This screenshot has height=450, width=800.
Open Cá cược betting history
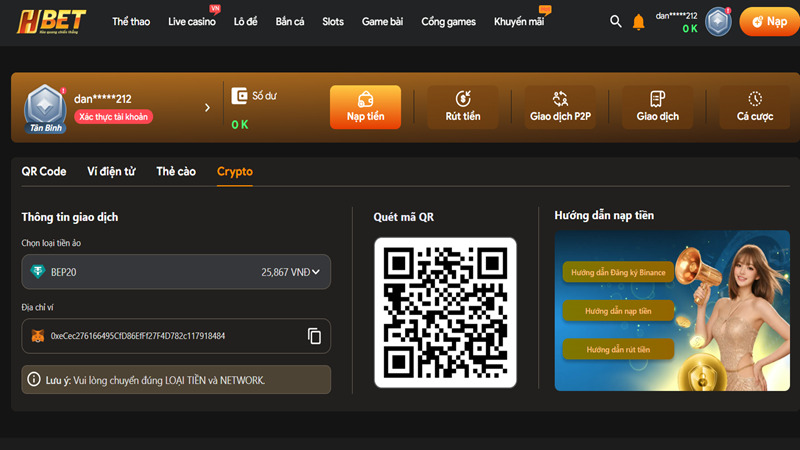(x=755, y=107)
